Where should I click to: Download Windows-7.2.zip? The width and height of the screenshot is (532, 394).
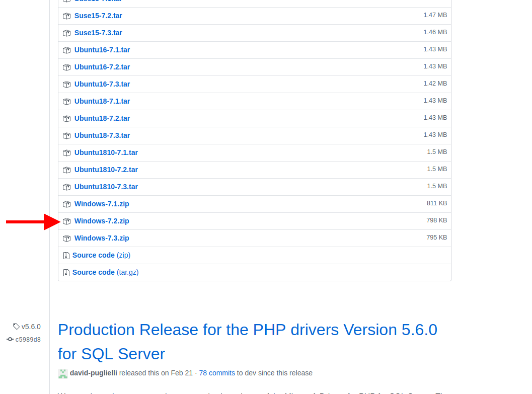click(102, 221)
